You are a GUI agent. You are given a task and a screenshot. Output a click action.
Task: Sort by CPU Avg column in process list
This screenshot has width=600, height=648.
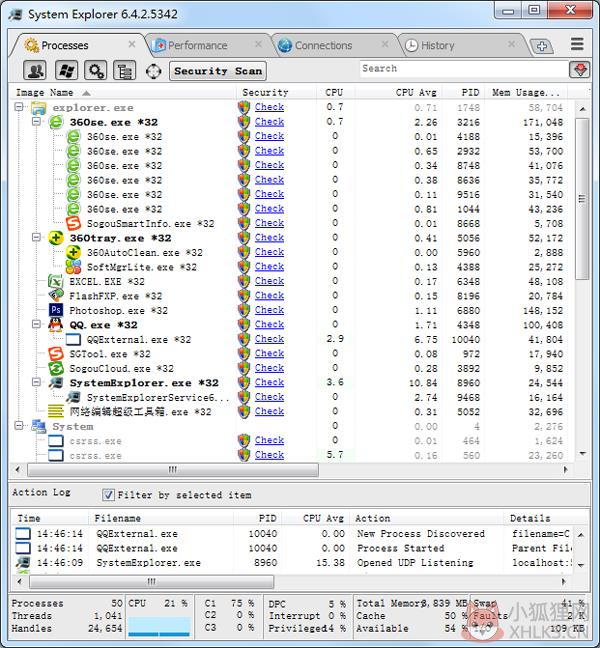point(398,93)
